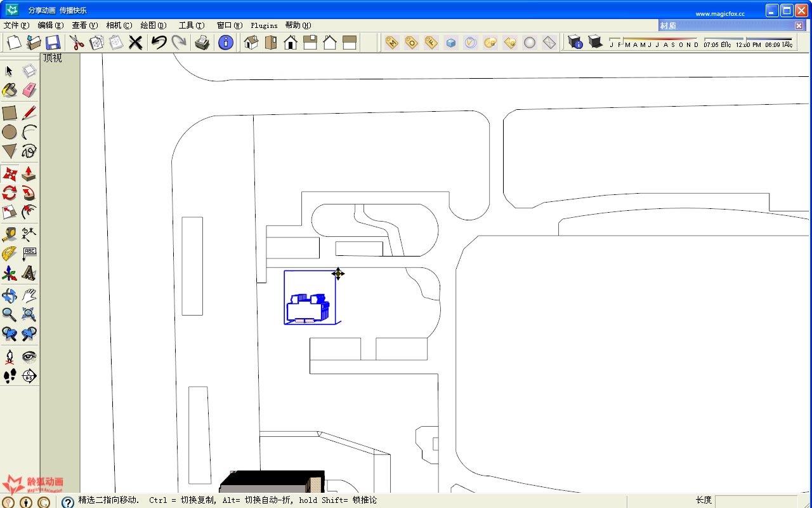Select the Protractor tool
This screenshot has height=508, width=812.
click(x=10, y=254)
